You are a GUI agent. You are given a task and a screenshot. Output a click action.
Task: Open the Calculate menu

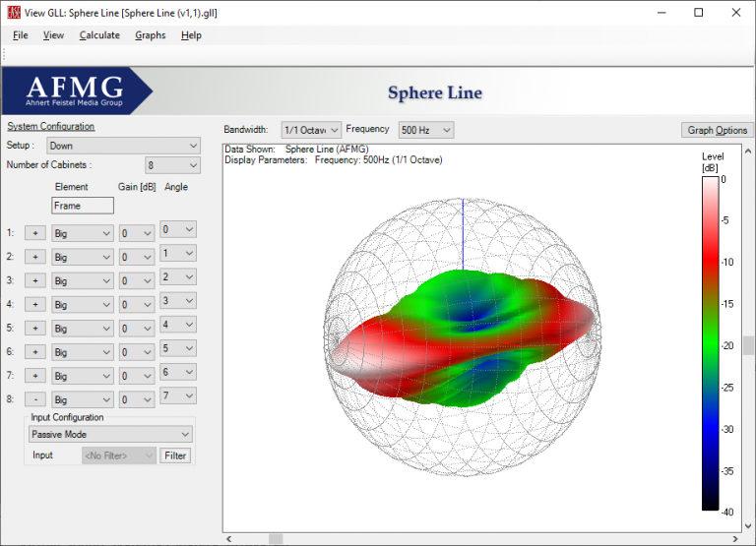[99, 35]
